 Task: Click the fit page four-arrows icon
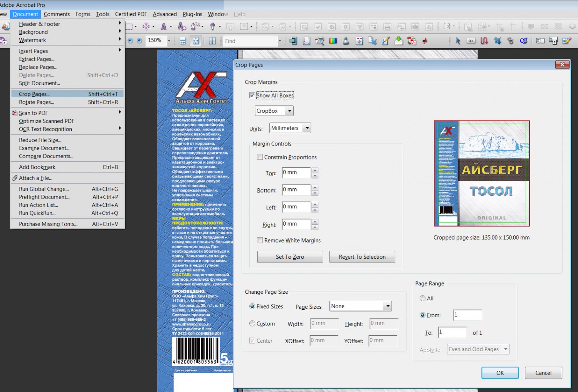(x=196, y=41)
